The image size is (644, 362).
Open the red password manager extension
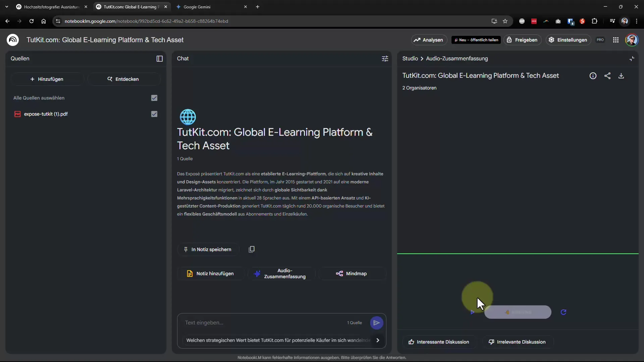pyautogui.click(x=534, y=21)
